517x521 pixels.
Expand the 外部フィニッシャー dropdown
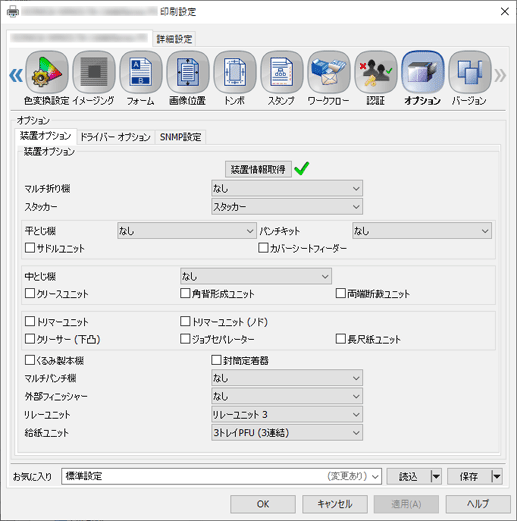click(x=287, y=396)
